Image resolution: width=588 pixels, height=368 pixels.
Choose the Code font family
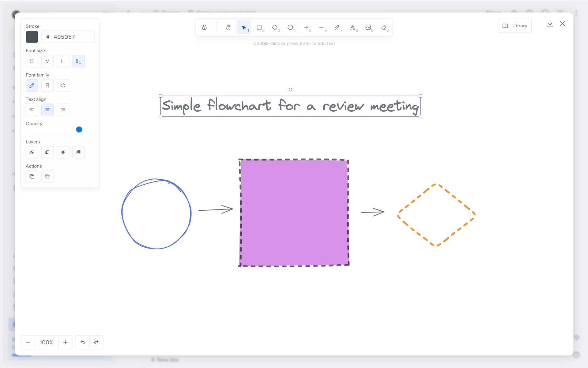click(63, 86)
